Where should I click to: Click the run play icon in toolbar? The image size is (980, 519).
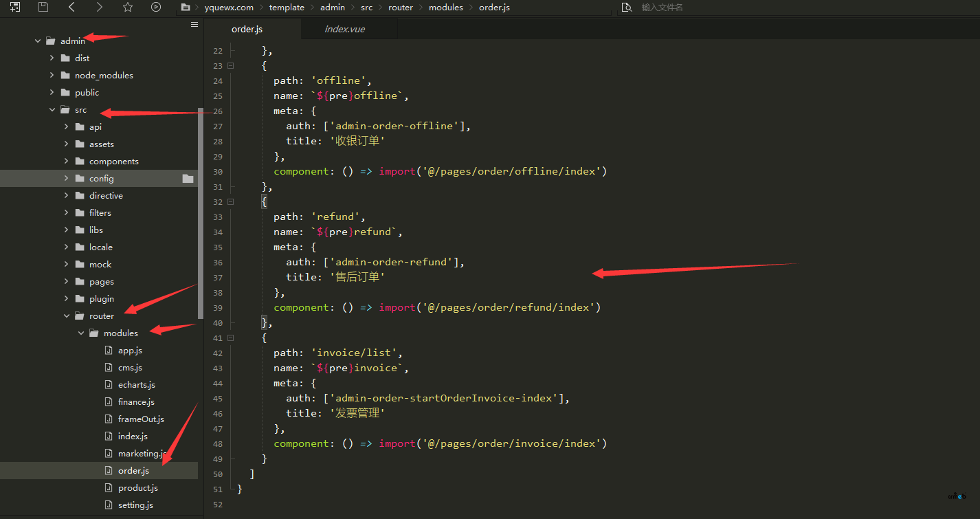[x=156, y=8]
